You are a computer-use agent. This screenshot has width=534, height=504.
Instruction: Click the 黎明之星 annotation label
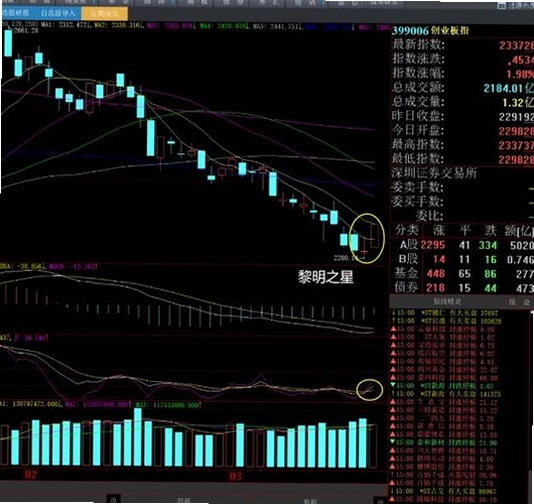(326, 277)
